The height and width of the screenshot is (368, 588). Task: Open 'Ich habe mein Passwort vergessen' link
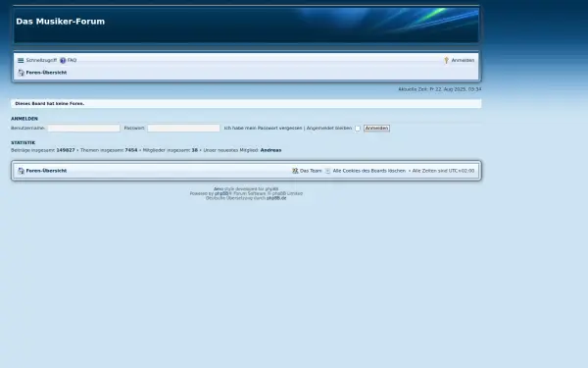[x=263, y=128]
